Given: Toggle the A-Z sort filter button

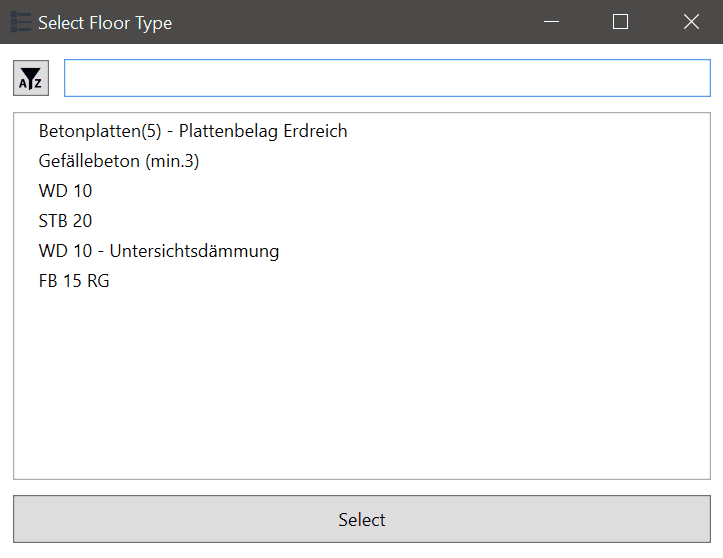Looking at the screenshot, I should (31, 78).
